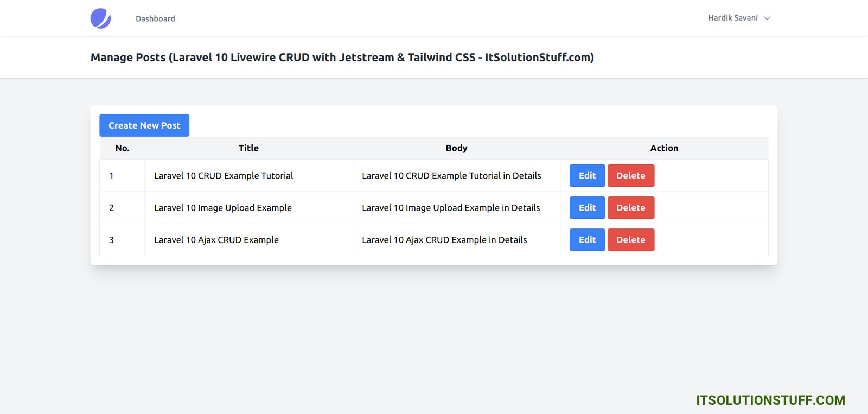
Task: Click the ITSOLUTIONSTUFF.COM watermark text
Action: click(x=770, y=400)
